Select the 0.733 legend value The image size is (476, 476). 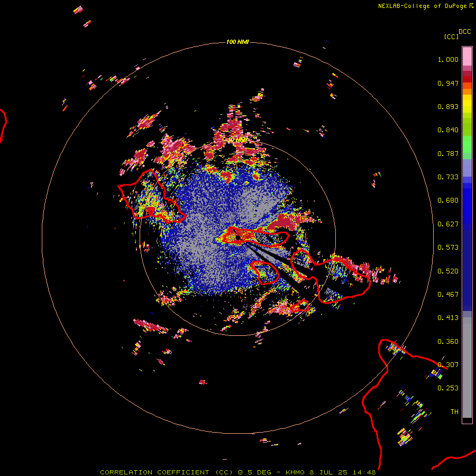(x=448, y=177)
